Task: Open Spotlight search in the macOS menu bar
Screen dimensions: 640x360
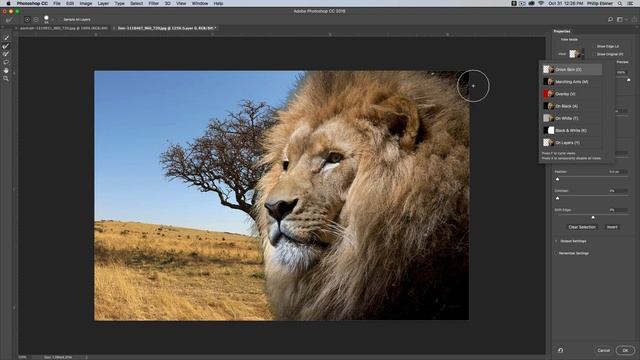Action: [620, 3]
